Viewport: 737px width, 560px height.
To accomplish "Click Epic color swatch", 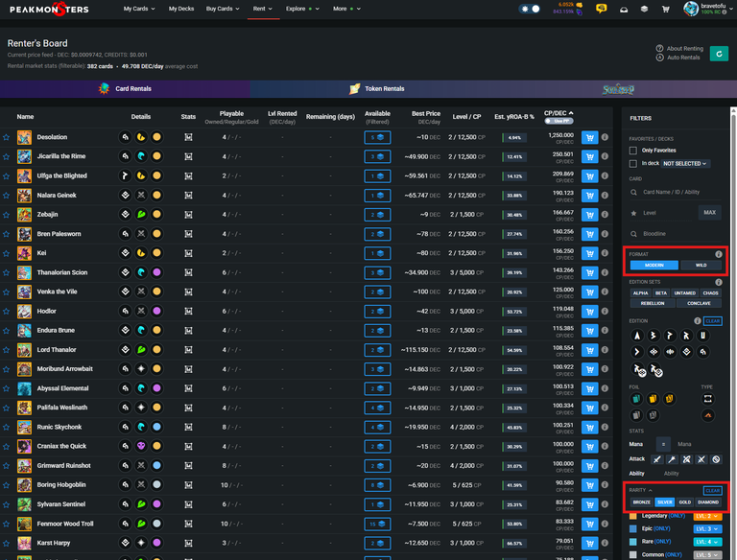I will tap(633, 528).
